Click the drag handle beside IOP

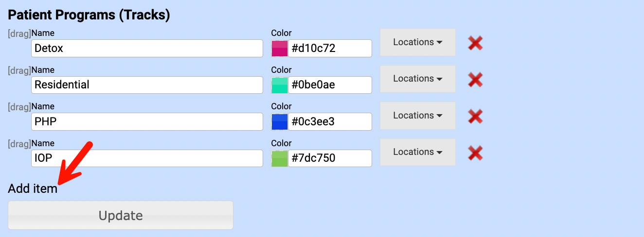pyautogui.click(x=19, y=144)
